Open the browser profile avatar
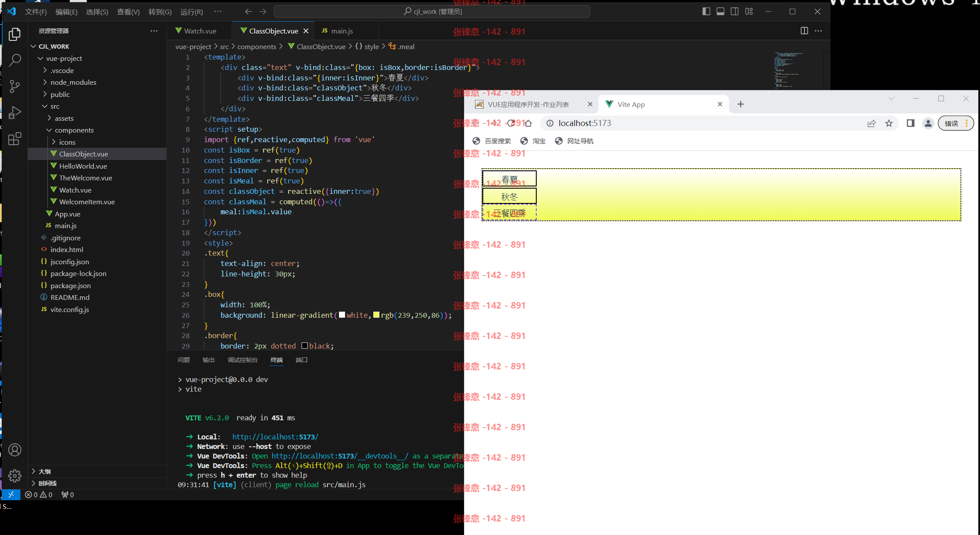This screenshot has width=980, height=535. [928, 123]
